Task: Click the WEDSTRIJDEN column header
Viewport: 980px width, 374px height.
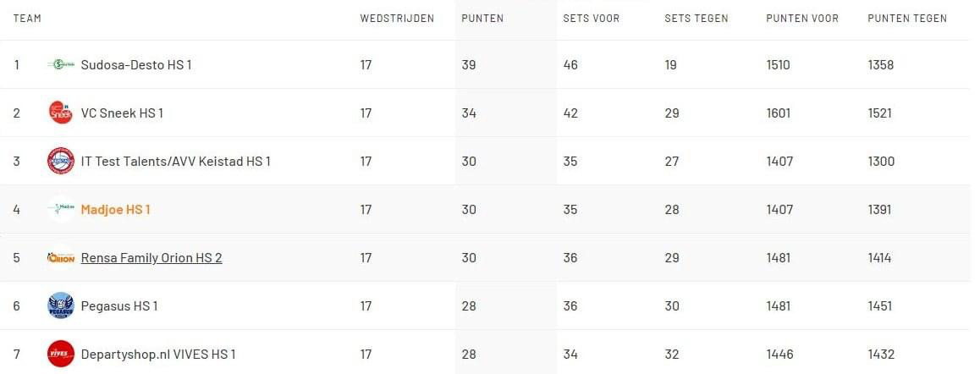Action: point(397,18)
